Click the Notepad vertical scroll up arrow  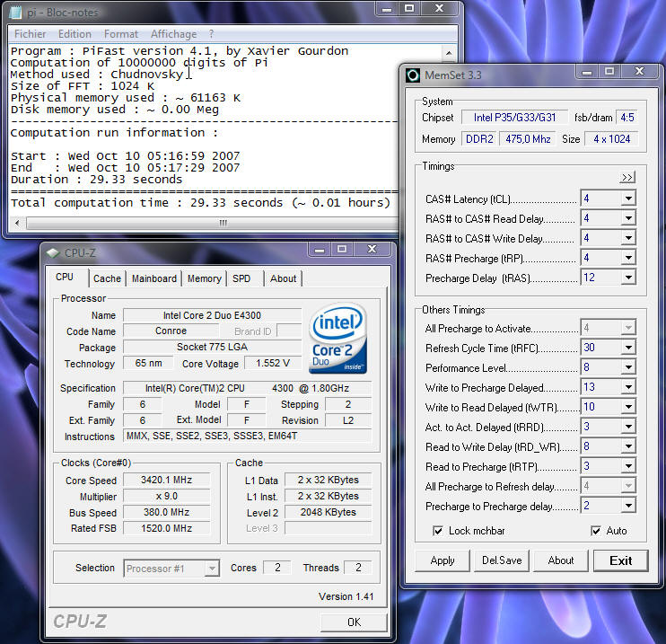click(x=449, y=53)
